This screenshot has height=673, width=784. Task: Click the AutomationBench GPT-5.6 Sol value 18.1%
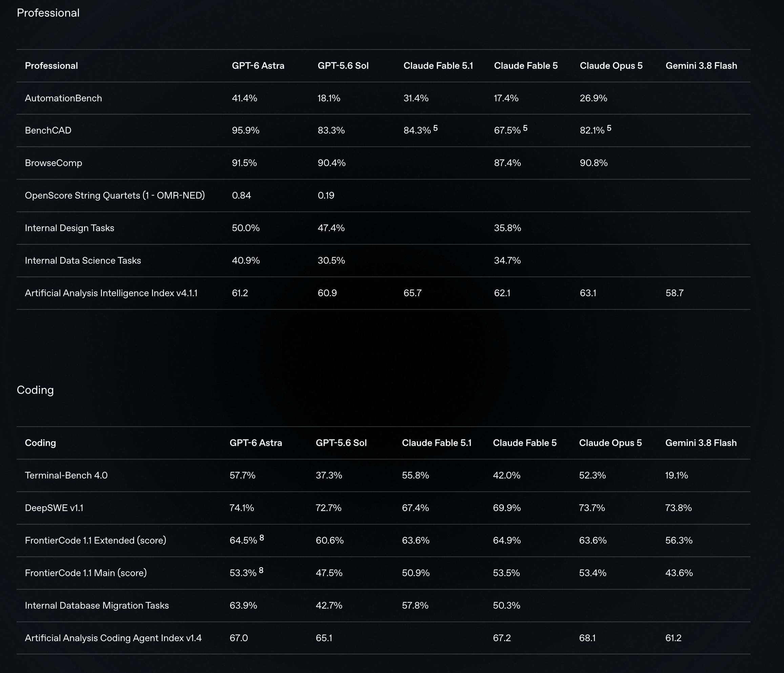329,98
